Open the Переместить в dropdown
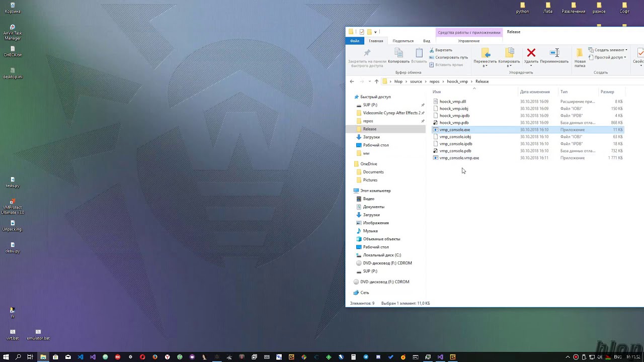 point(485,64)
